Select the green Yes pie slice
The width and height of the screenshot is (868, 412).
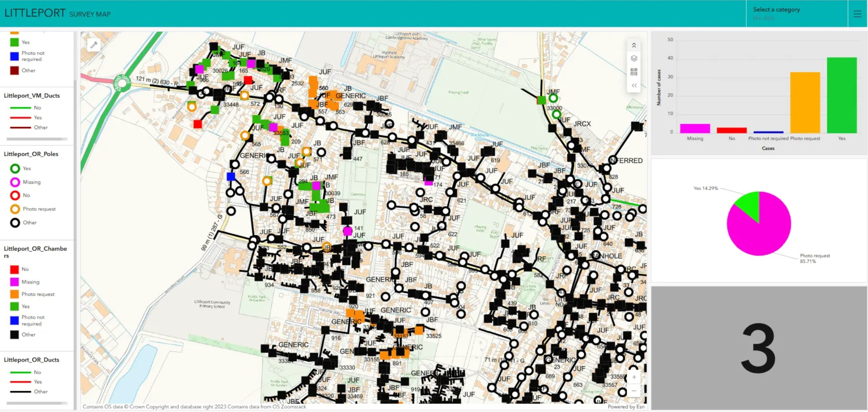pyautogui.click(x=750, y=205)
